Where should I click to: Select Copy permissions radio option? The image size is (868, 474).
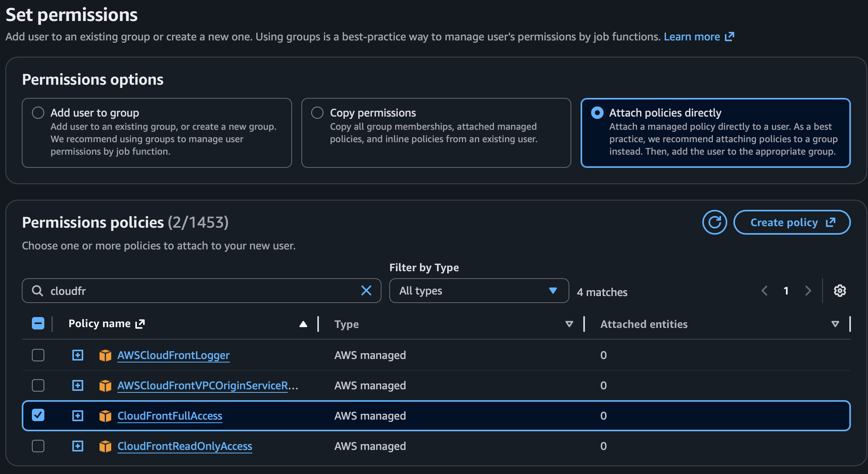[x=317, y=113]
